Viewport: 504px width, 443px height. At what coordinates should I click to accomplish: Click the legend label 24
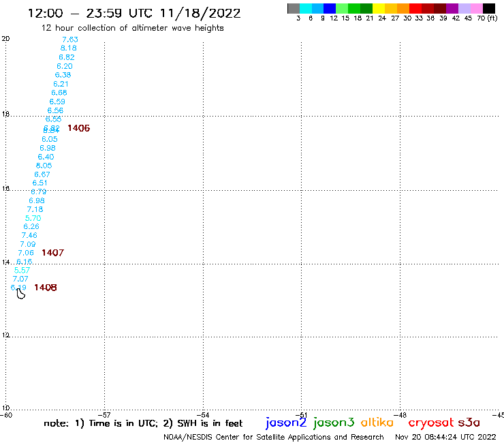point(382,18)
